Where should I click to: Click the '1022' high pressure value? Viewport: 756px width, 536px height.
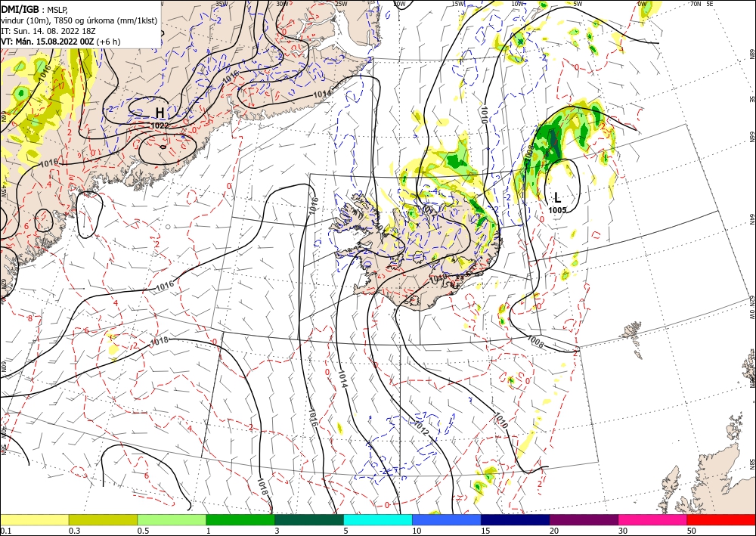(160, 125)
